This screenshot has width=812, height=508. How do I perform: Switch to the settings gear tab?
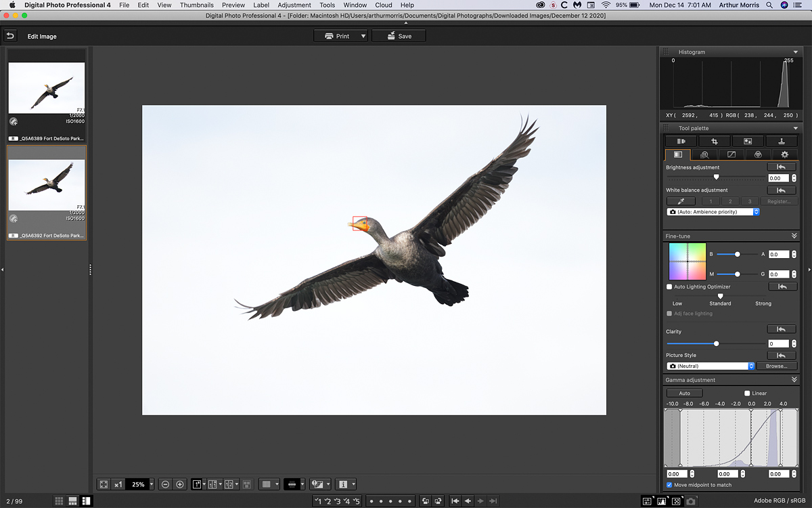coord(784,154)
